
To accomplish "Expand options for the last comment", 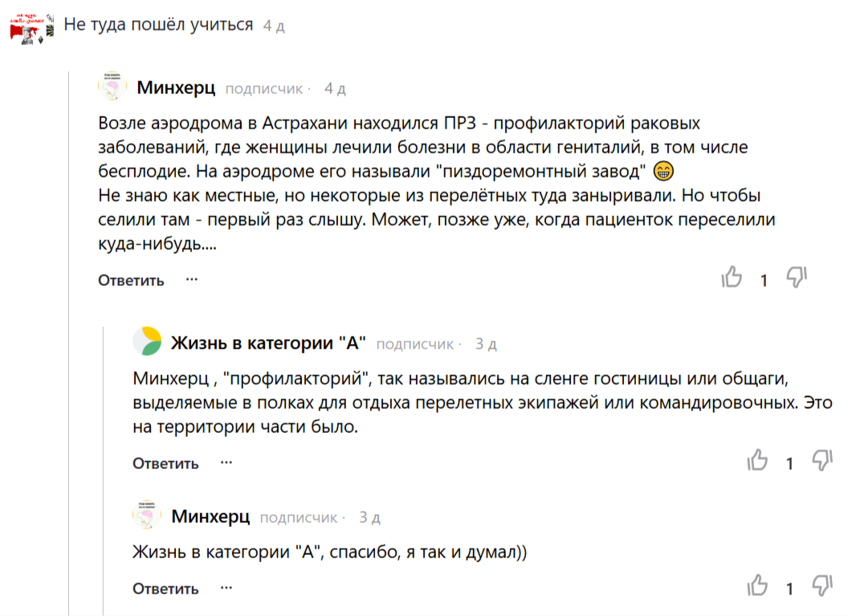I will point(226,589).
